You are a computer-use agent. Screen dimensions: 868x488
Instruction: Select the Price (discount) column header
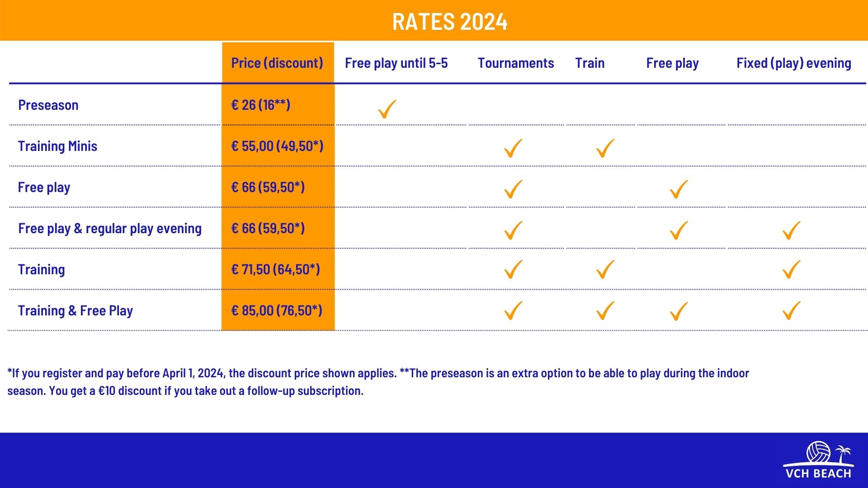pos(277,63)
